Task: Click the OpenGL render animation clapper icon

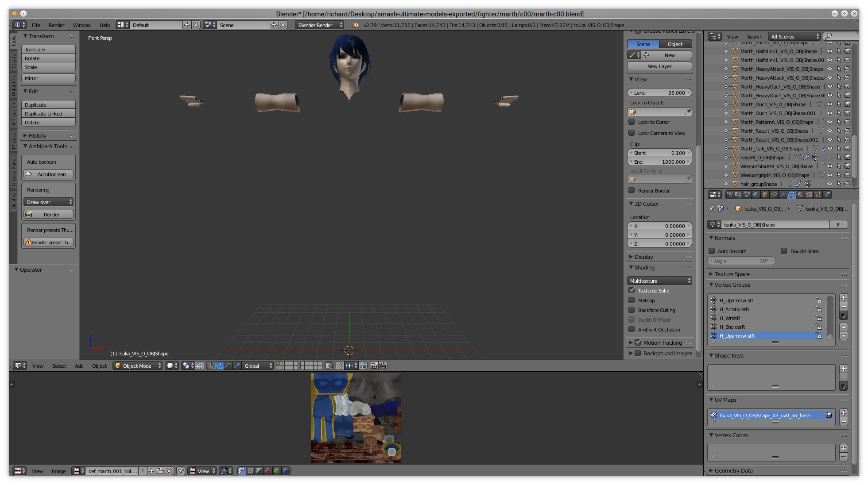Action: tap(383, 366)
